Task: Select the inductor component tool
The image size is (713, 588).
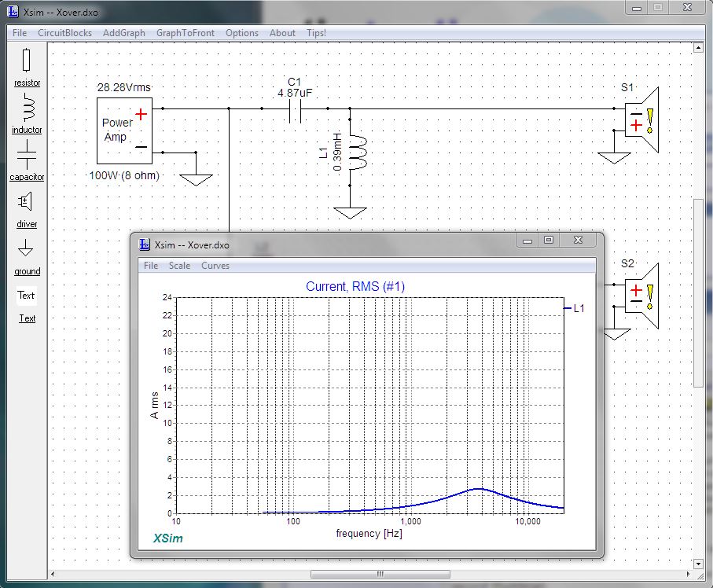Action: (x=27, y=114)
